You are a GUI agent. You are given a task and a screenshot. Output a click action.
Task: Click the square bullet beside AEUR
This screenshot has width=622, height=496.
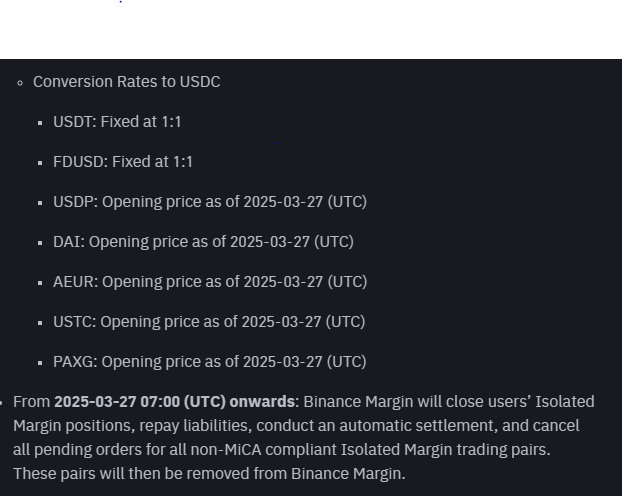(40, 283)
